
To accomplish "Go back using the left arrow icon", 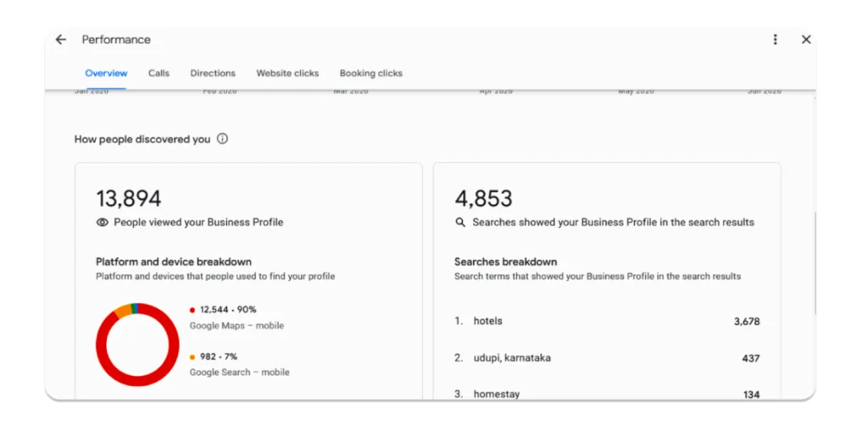I will pos(60,39).
